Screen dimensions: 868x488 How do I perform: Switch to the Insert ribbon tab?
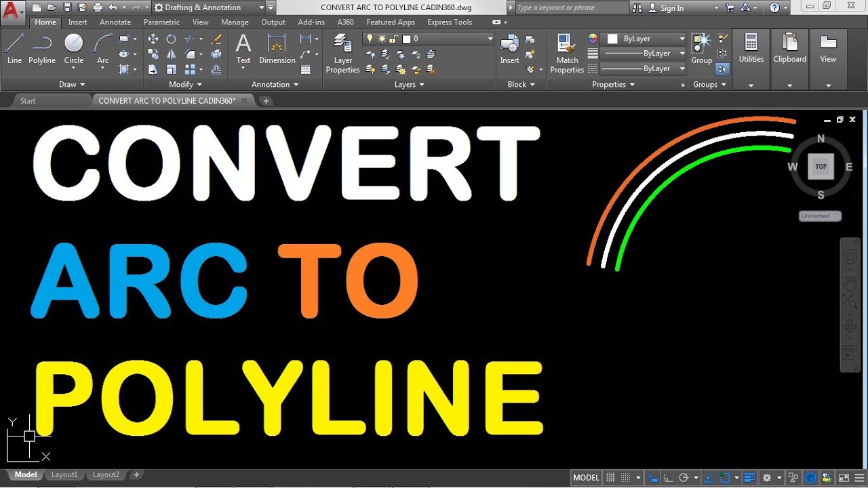pos(78,22)
